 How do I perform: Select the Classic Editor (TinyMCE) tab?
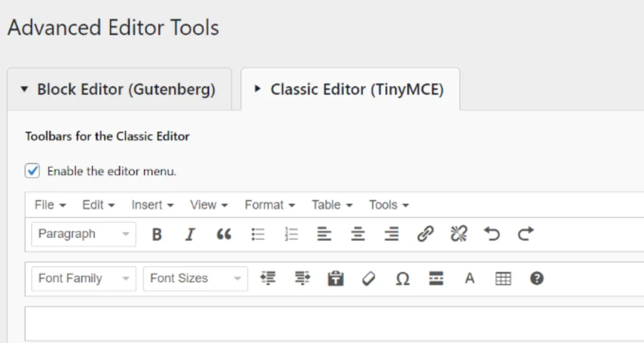pyautogui.click(x=350, y=90)
